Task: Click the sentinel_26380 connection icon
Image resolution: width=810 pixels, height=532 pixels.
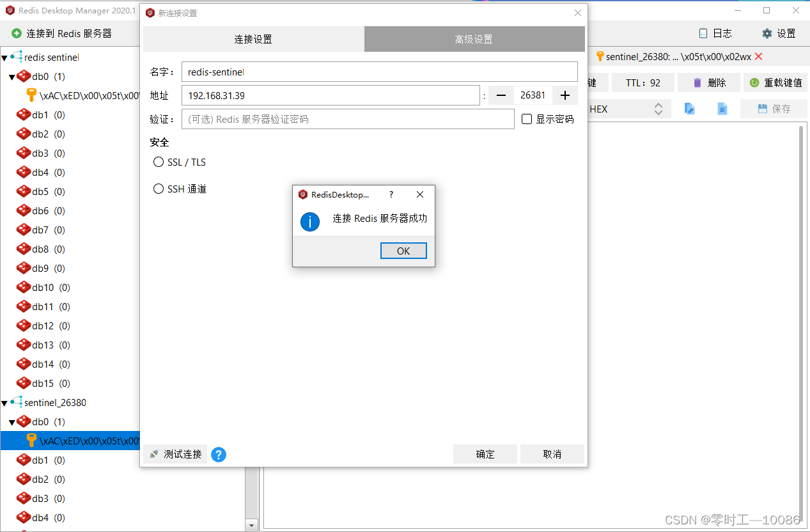Action: [17, 402]
